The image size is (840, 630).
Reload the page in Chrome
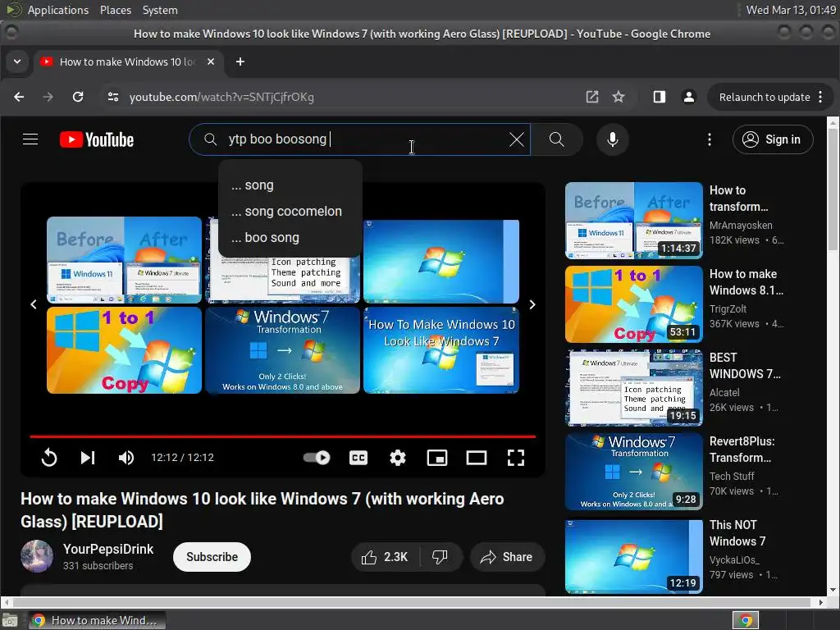coord(78,97)
